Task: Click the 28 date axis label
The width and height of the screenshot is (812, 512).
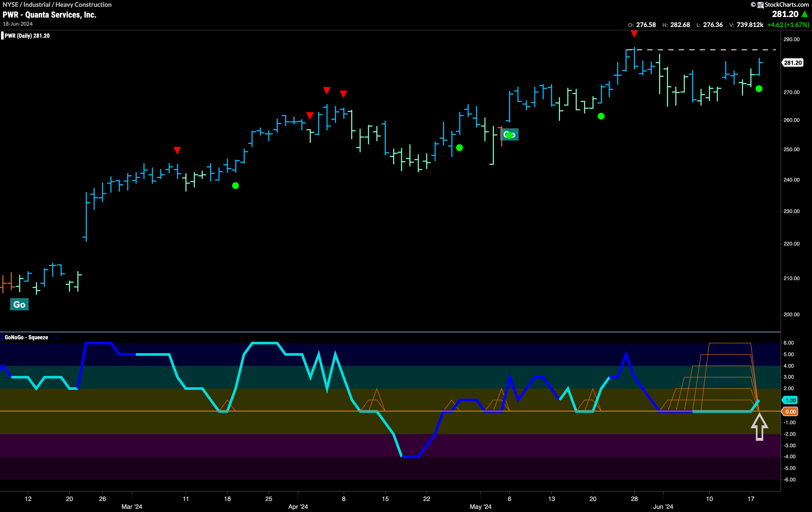Action: (634, 499)
